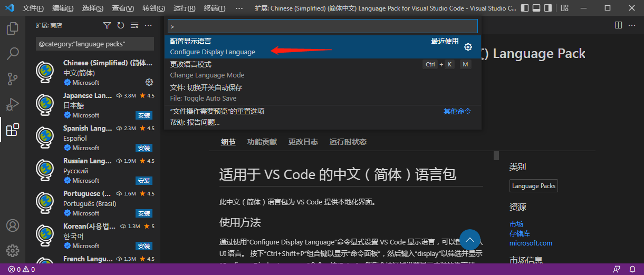The image size is (644, 275).
Task: Select the Extensions view icon
Action: (x=13, y=129)
